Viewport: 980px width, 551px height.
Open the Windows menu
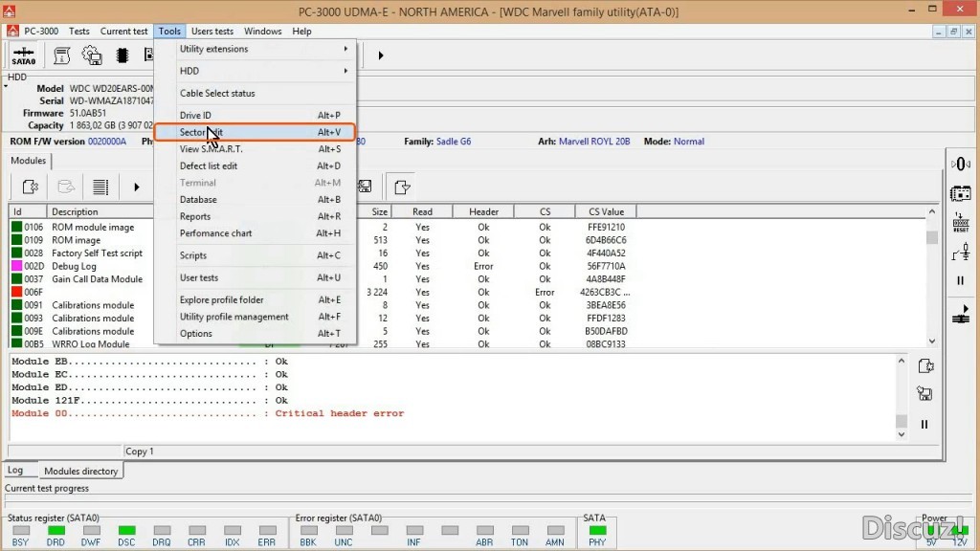click(262, 32)
